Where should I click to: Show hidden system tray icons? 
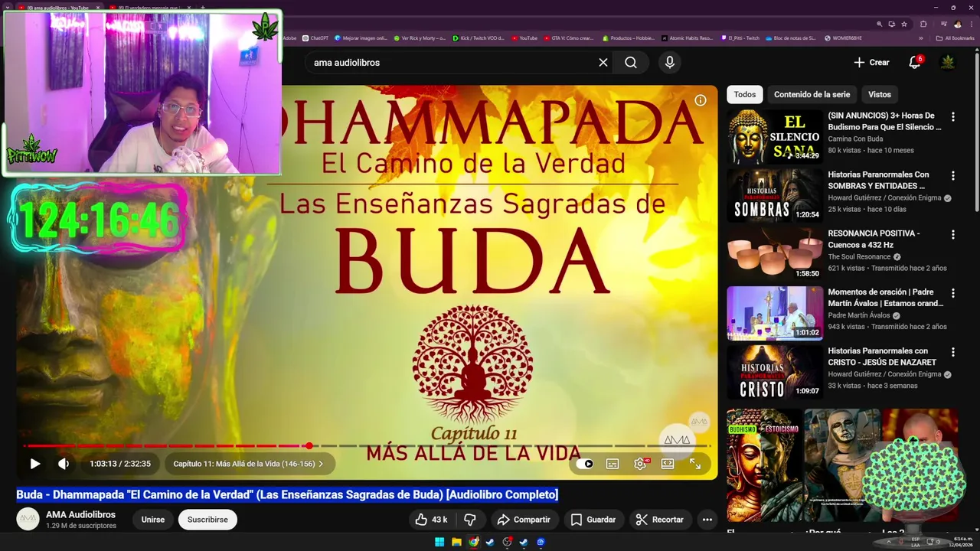889,543
